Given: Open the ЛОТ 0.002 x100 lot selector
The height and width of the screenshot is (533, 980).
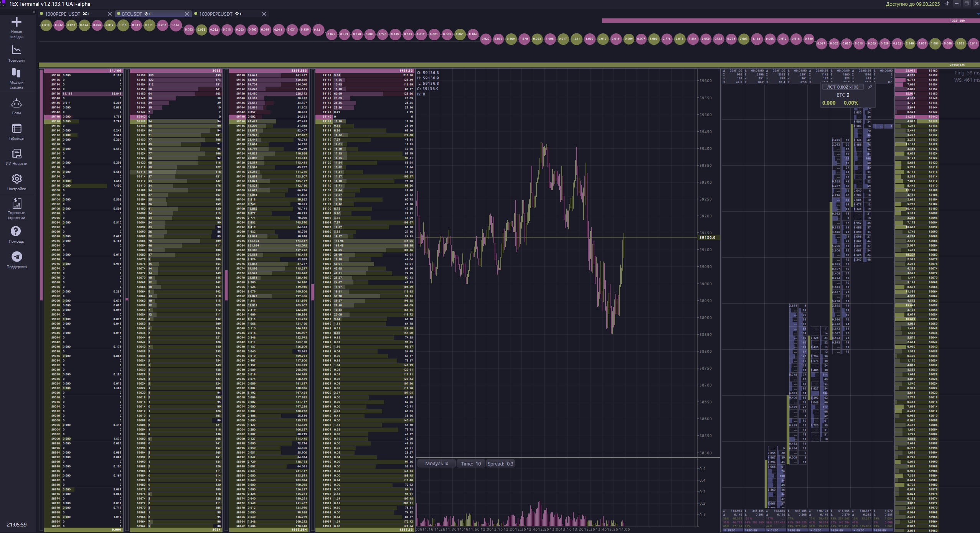Looking at the screenshot, I should tap(842, 87).
